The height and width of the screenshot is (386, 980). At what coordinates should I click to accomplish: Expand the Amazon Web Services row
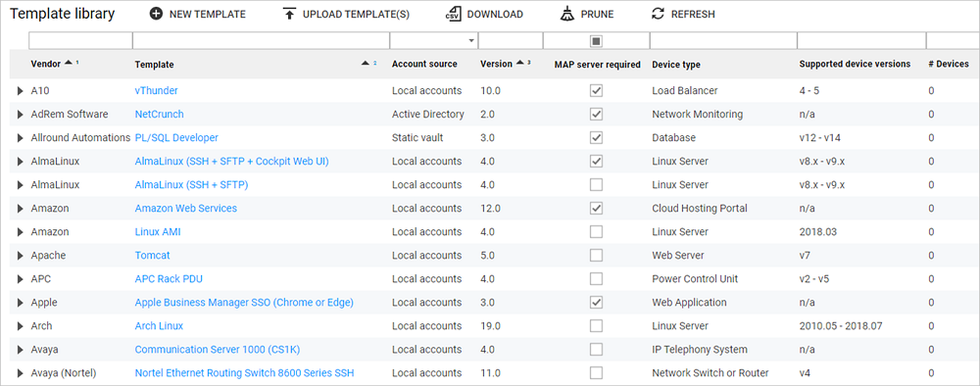pyautogui.click(x=20, y=209)
